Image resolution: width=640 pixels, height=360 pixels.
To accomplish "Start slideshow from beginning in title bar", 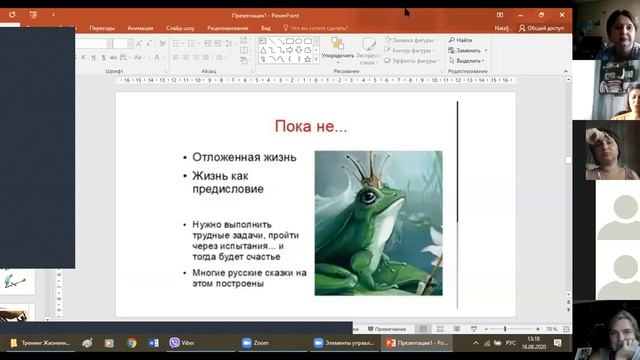I will tap(33, 15).
